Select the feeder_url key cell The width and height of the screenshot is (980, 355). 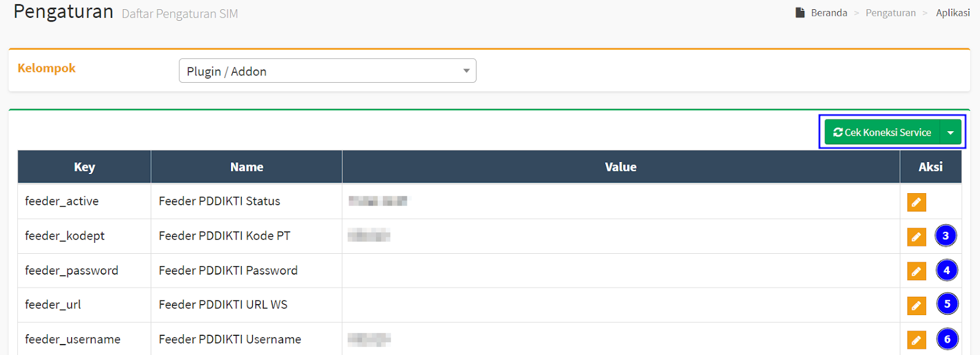click(85, 305)
